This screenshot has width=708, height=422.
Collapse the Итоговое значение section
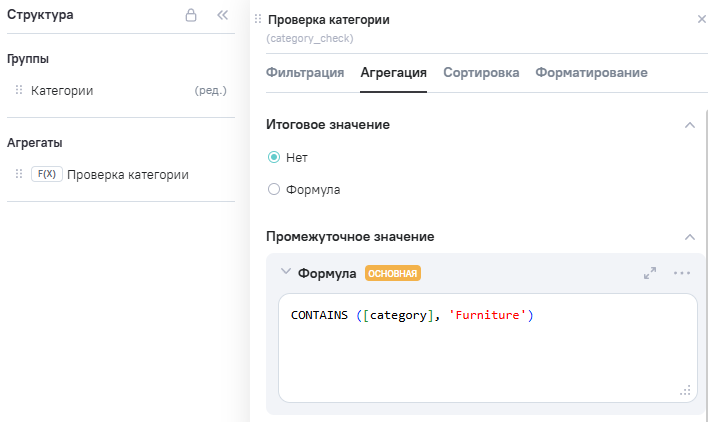pyautogui.click(x=689, y=125)
